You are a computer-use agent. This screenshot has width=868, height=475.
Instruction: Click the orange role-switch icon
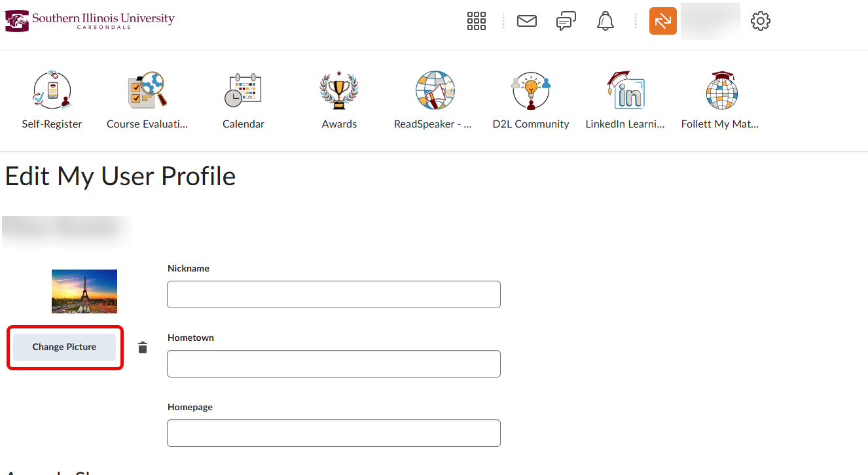tap(662, 21)
